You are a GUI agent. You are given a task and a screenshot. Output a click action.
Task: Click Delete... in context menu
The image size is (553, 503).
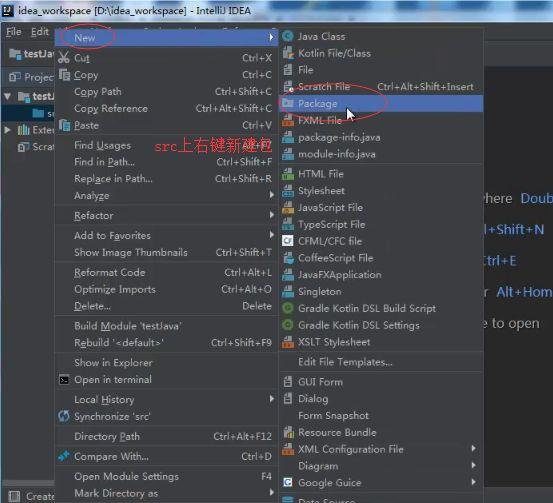(x=166, y=306)
